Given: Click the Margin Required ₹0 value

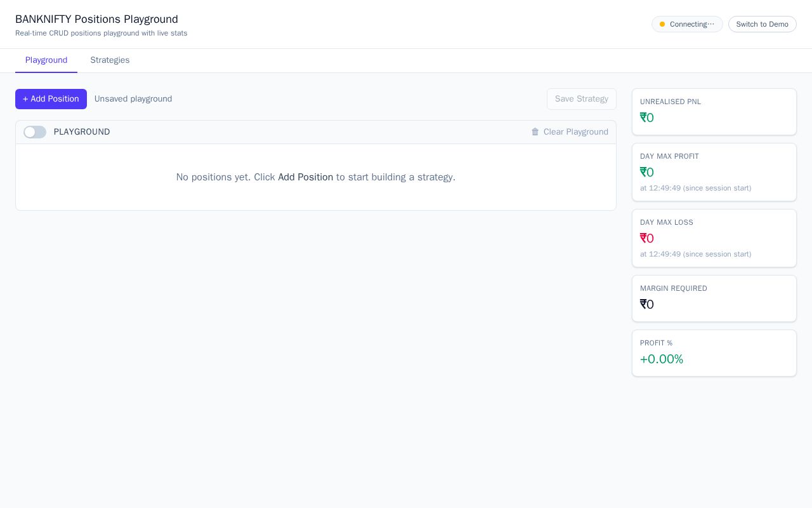Looking at the screenshot, I should click(x=647, y=305).
